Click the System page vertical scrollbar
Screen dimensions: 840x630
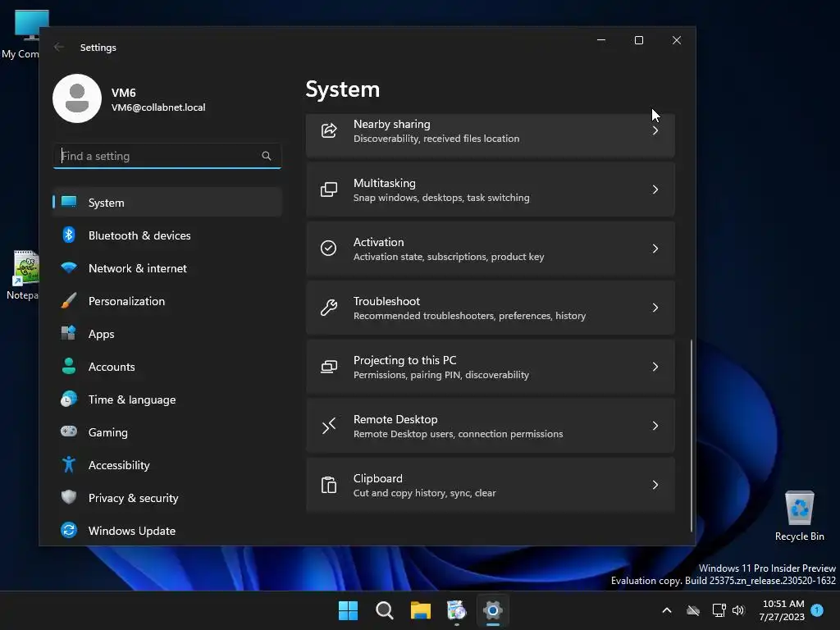pyautogui.click(x=691, y=435)
